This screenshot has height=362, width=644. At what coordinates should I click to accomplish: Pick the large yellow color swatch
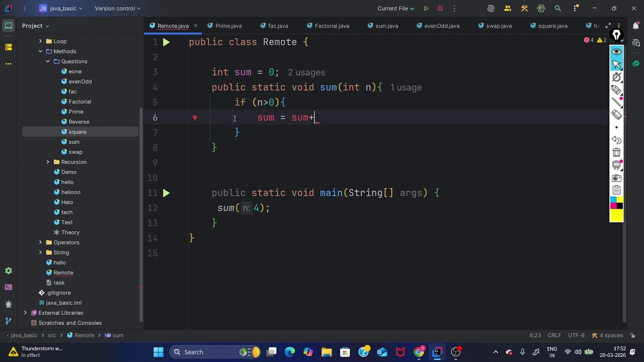[616, 215]
